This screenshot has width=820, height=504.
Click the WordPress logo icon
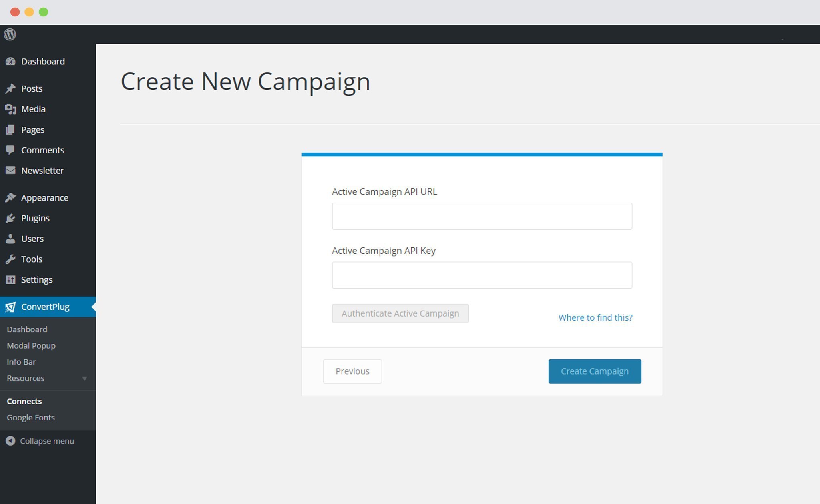10,34
